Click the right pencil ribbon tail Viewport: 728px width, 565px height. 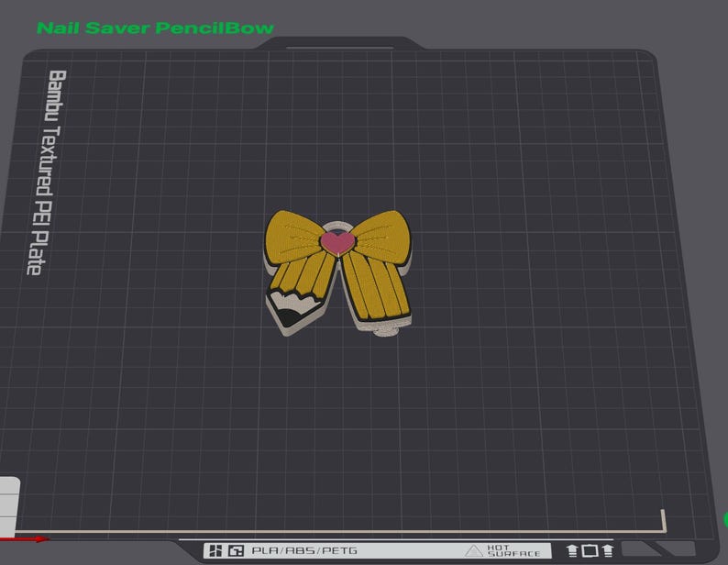[x=377, y=289]
